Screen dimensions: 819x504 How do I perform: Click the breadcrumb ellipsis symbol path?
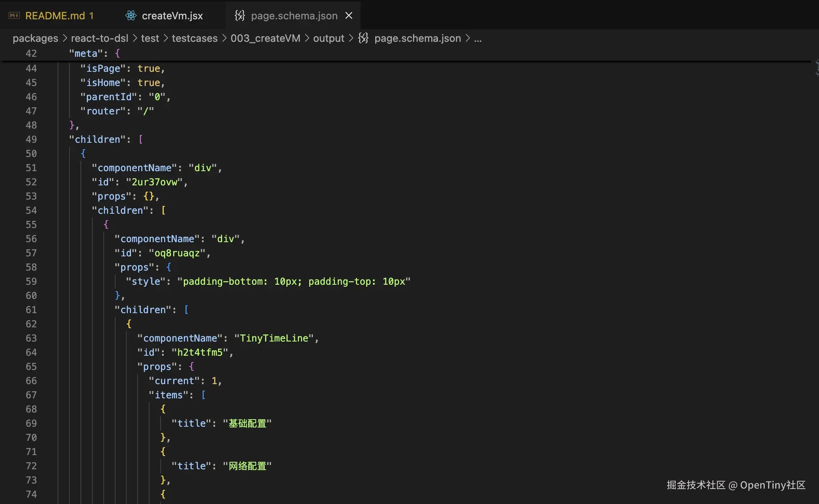pos(478,38)
